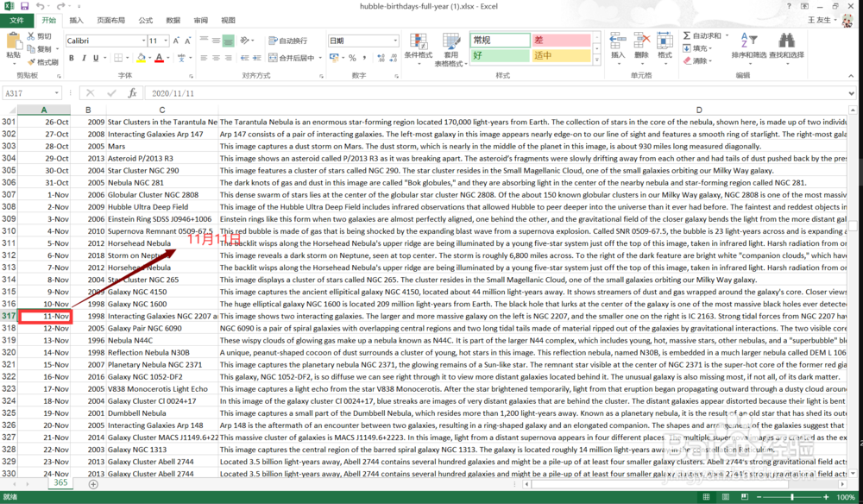Screen dimensions: 863x504
Task: Click the formula bar showing 2020/11/11
Action: 495,93
